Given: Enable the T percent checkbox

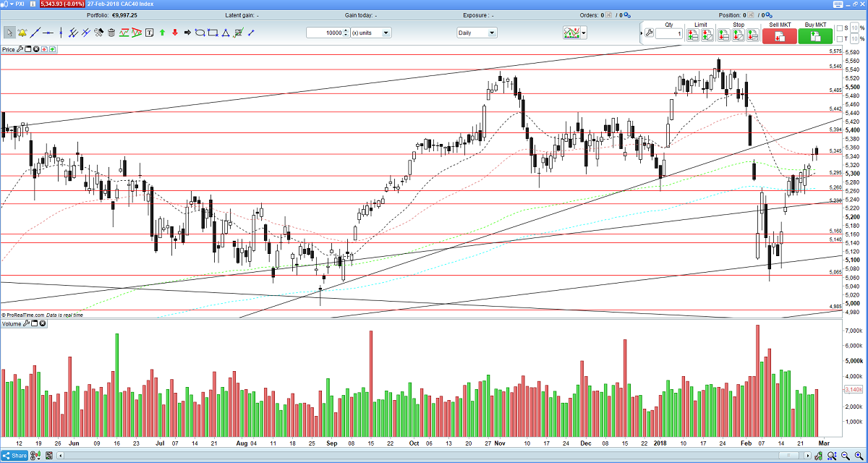Looking at the screenshot, I should [x=841, y=38].
